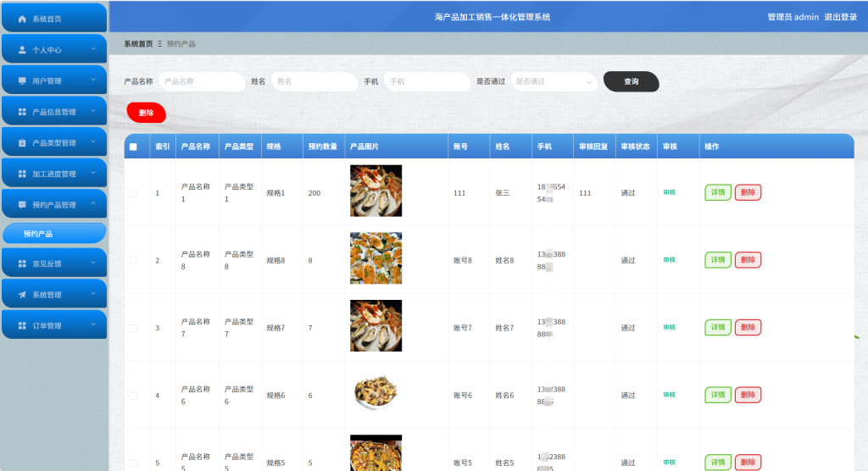Click the grid icon beside 订单管理
The height and width of the screenshot is (471, 868).
click(x=22, y=326)
